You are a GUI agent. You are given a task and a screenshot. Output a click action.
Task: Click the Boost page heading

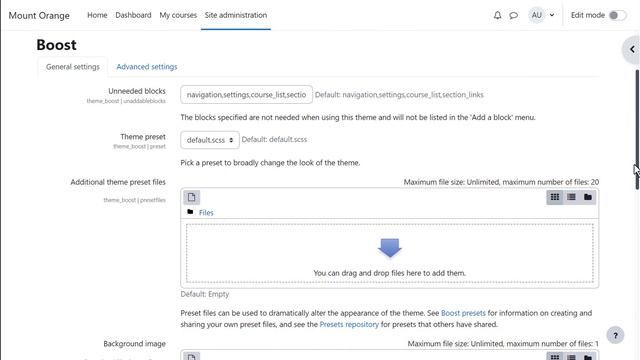(x=56, y=45)
